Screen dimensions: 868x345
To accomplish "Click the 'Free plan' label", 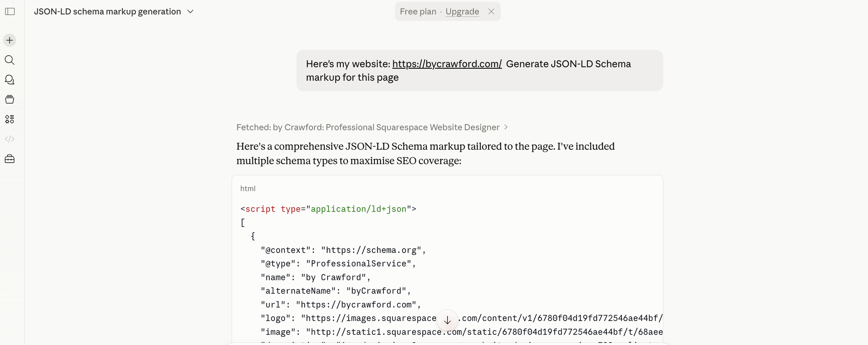I will tap(418, 11).
